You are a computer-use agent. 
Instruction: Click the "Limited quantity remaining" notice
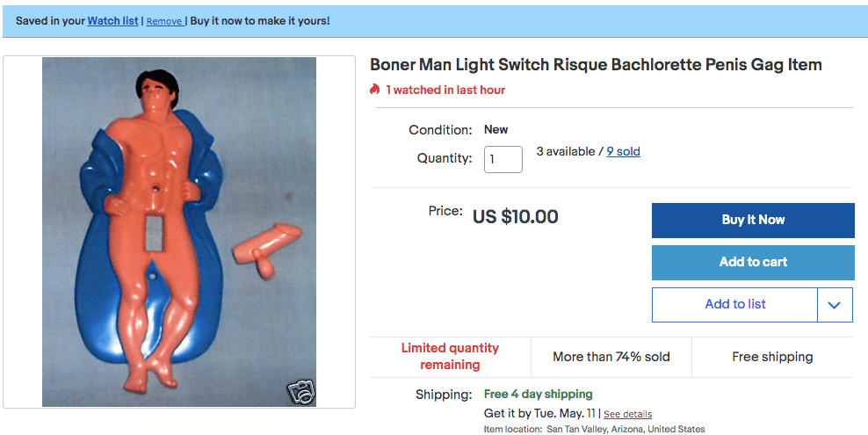[x=450, y=356]
